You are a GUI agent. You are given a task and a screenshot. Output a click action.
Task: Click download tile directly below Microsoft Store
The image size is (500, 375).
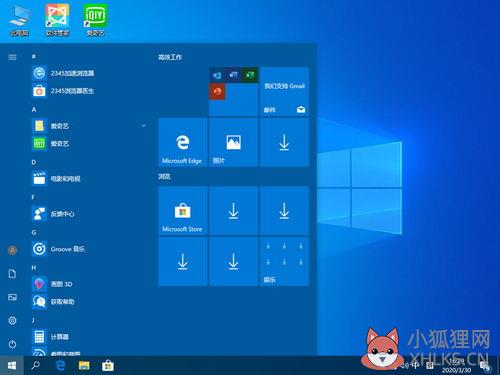pos(183,261)
